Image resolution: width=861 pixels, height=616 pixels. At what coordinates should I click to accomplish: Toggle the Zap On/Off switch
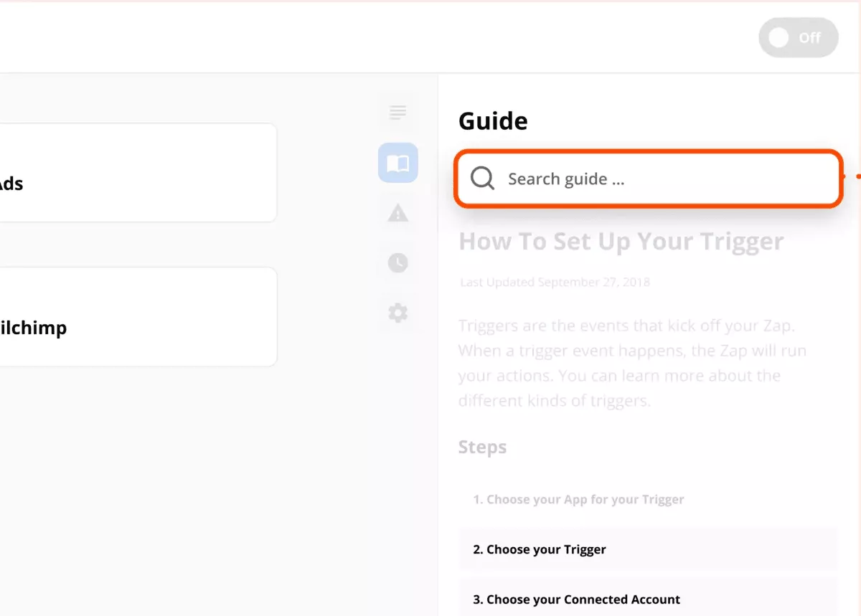tap(798, 37)
